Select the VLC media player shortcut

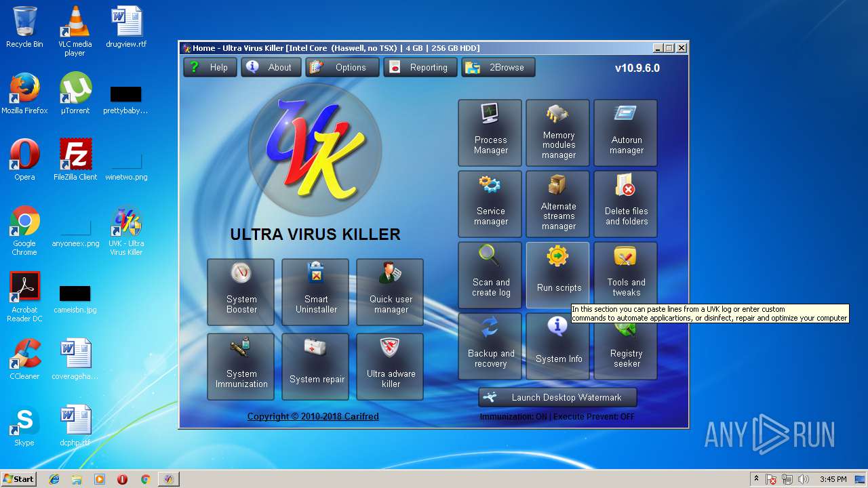(x=75, y=31)
